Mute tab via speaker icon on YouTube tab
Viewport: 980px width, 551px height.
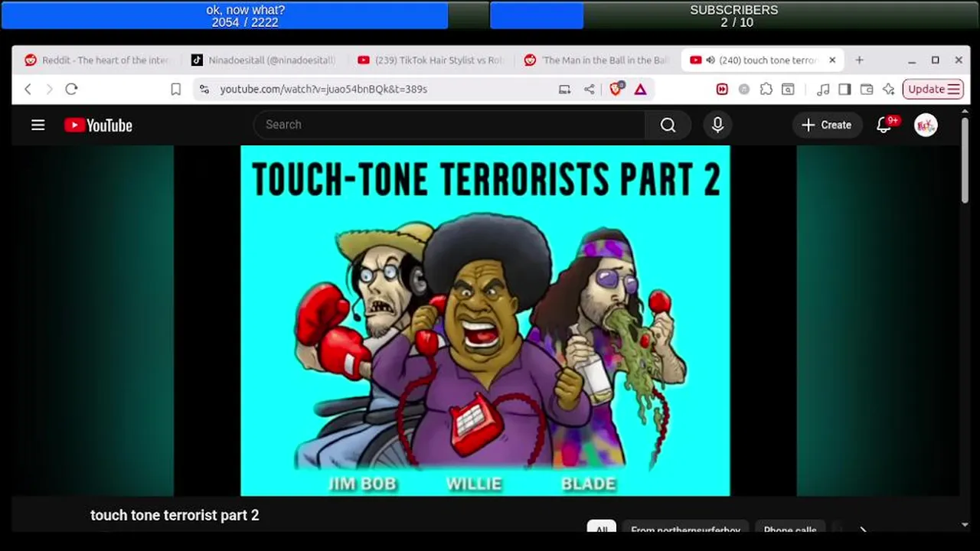tap(710, 60)
